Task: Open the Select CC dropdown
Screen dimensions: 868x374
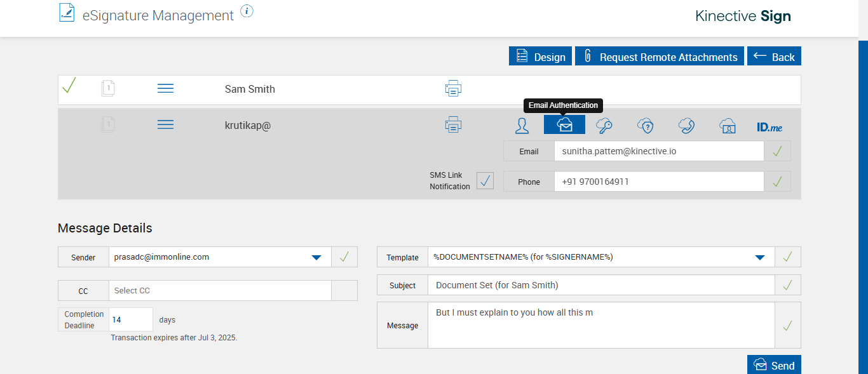Action: tap(220, 290)
